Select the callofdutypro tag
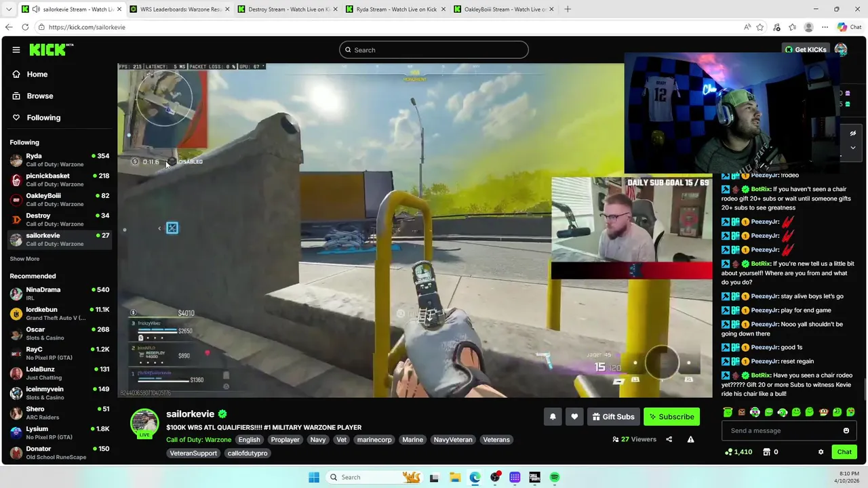Image resolution: width=868 pixels, height=488 pixels. (248, 453)
